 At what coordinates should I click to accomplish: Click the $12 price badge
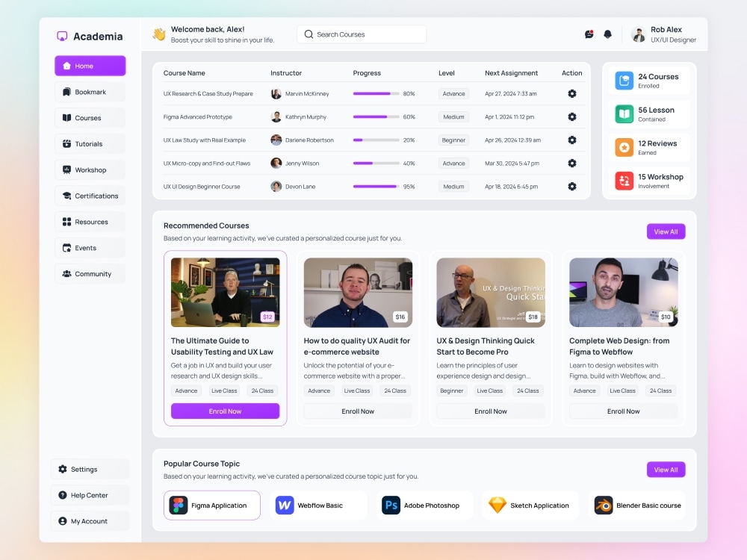click(267, 317)
